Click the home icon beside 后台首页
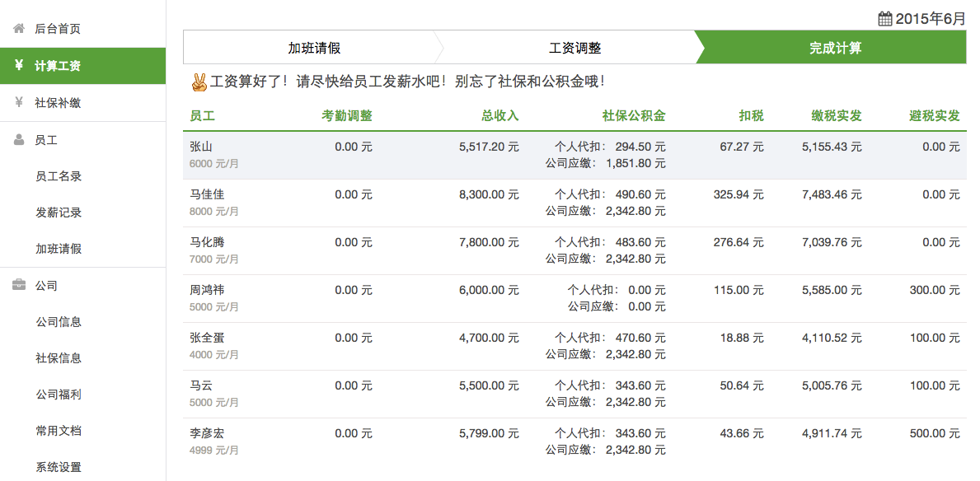The image size is (980, 481). click(18, 29)
